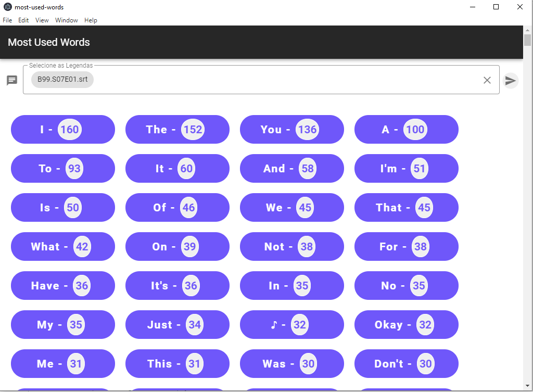Select the musical note word pill
Viewport: 533px width, 392px height.
click(291, 324)
